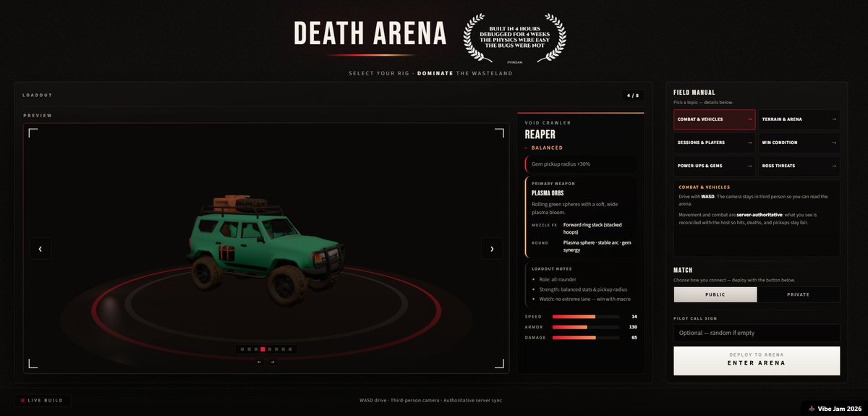The height and width of the screenshot is (416, 868).
Task: Select the seventh vehicle pagination dot
Action: tap(284, 349)
